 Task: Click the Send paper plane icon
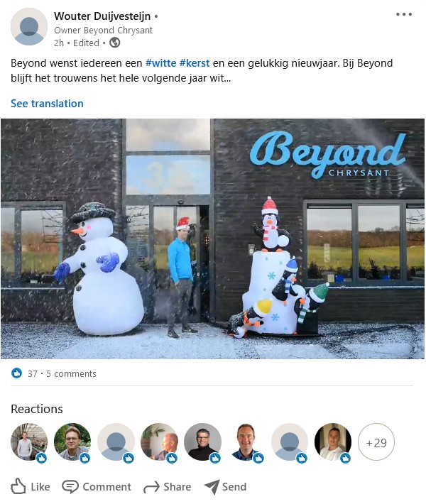[x=212, y=487]
